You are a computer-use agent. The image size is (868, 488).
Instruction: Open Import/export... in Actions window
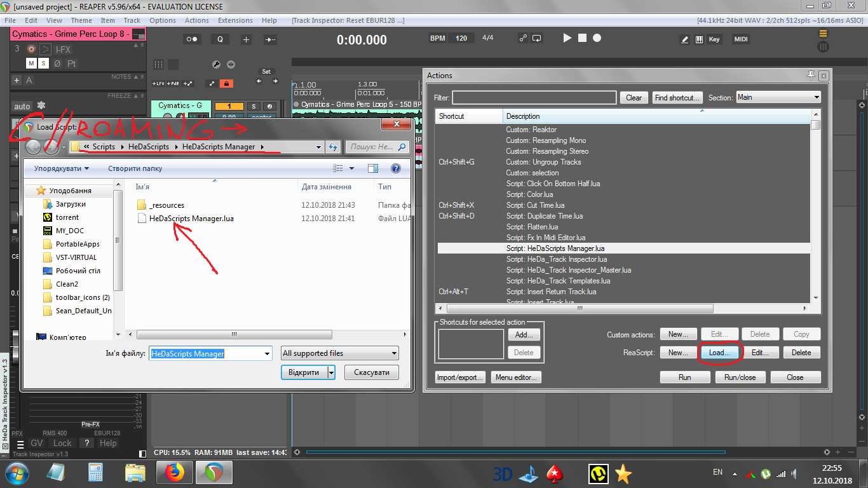[x=460, y=377]
